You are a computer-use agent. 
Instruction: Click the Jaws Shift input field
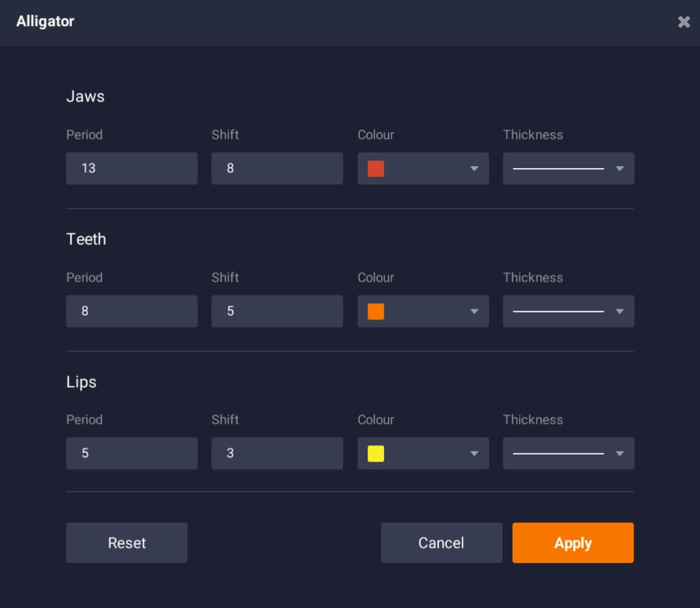(x=277, y=169)
